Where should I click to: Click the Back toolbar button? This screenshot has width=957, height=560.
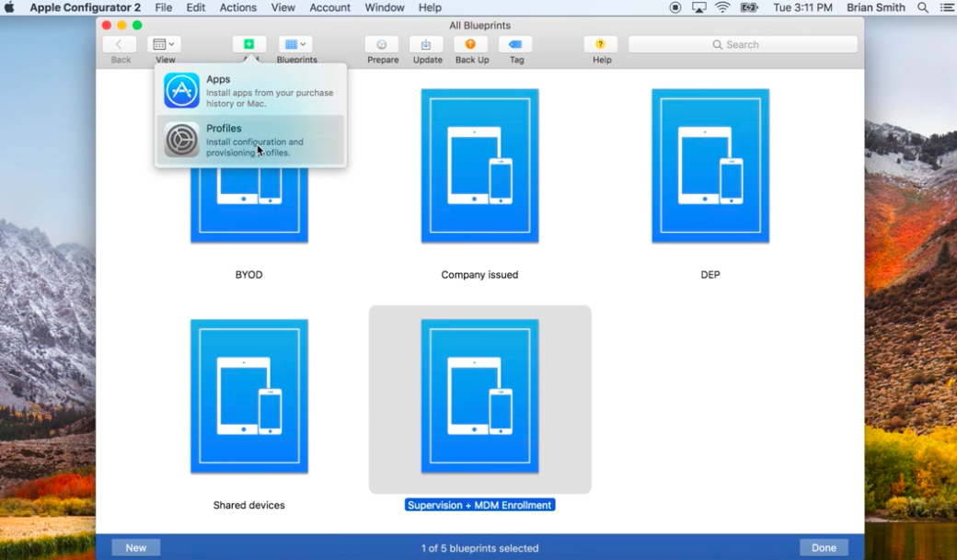[121, 44]
